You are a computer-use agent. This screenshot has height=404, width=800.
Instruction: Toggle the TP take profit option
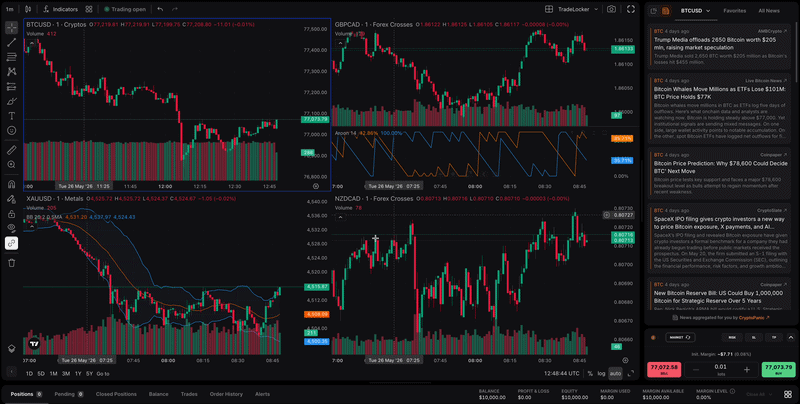click(x=774, y=337)
